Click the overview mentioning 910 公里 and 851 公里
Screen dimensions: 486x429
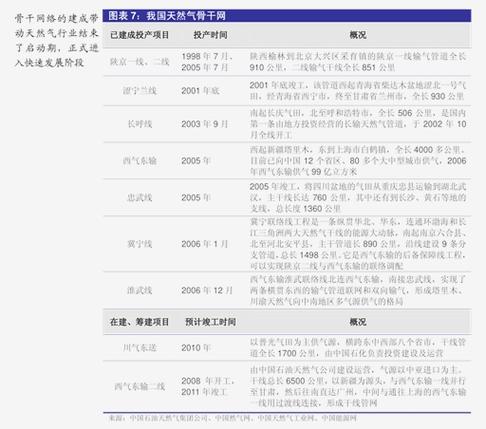click(357, 62)
